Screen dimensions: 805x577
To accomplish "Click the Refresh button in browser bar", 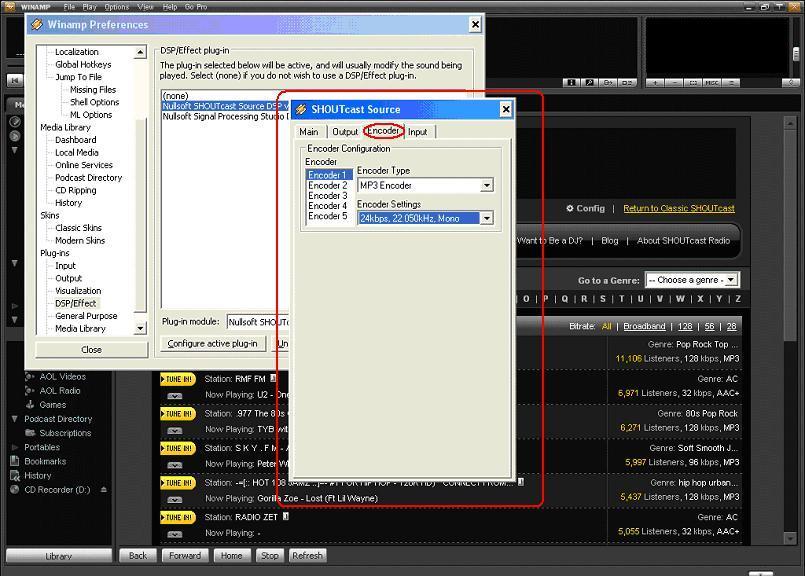I will click(307, 555).
